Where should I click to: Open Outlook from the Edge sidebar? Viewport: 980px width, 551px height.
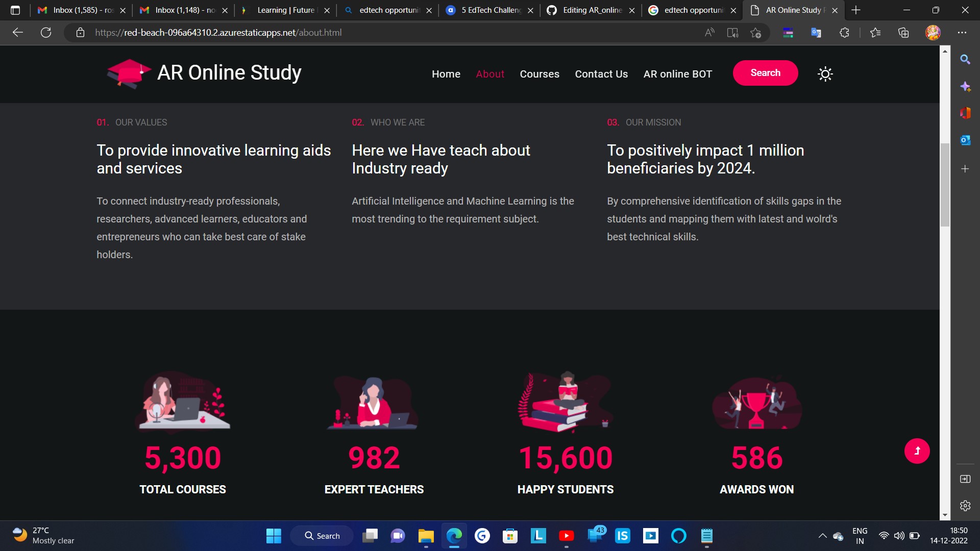(x=966, y=140)
